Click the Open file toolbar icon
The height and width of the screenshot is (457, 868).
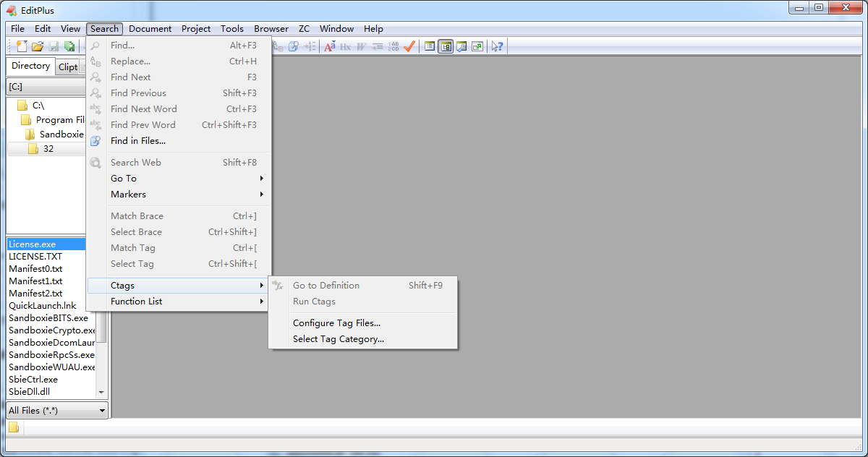38,46
